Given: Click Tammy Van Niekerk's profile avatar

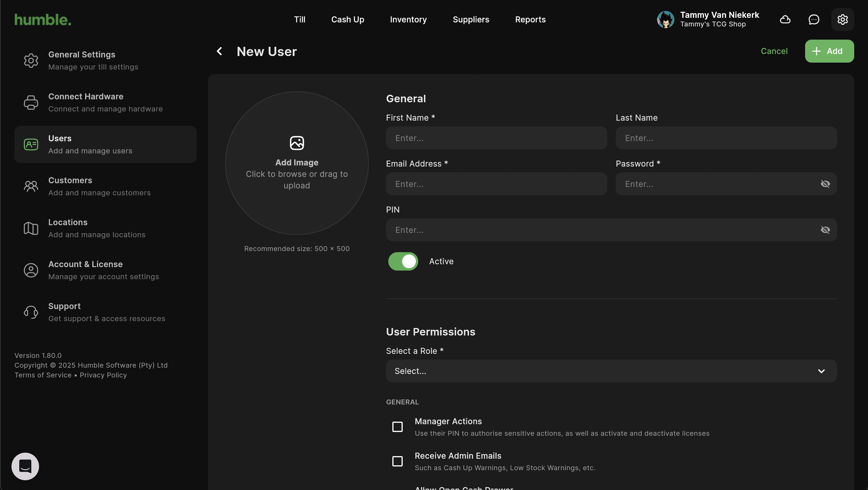Looking at the screenshot, I should click(x=666, y=20).
